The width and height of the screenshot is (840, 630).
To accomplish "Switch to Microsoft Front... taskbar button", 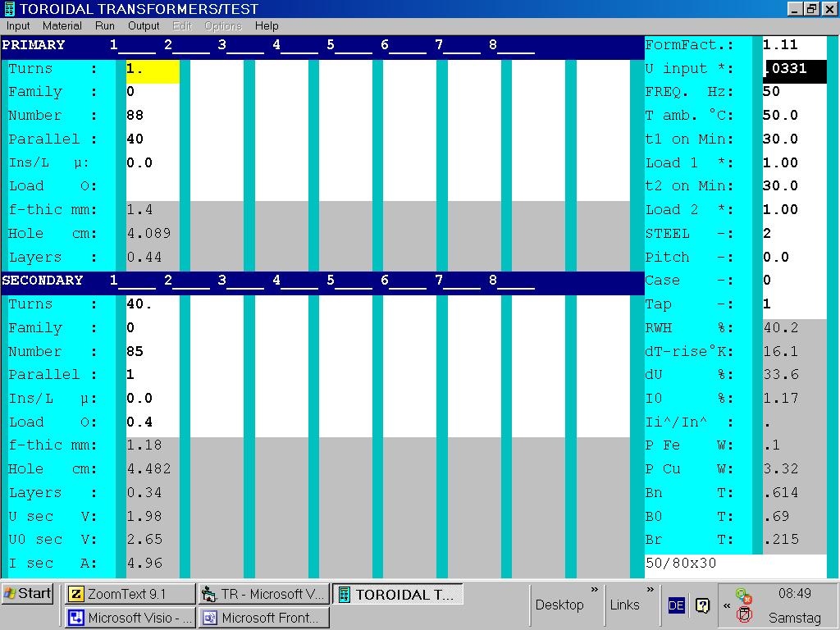I will [x=263, y=618].
